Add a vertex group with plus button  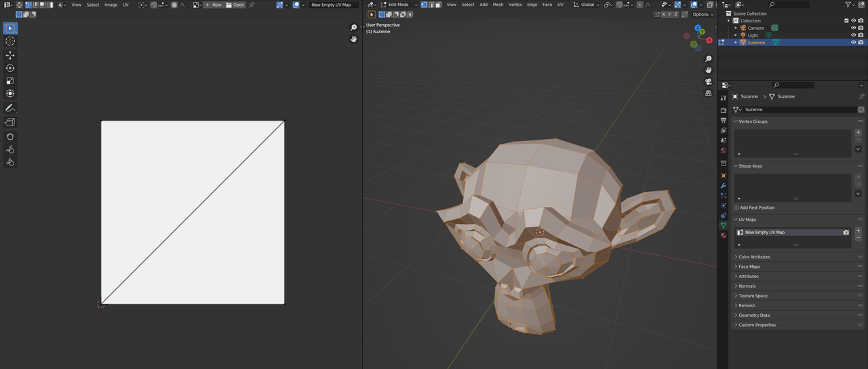click(x=859, y=133)
